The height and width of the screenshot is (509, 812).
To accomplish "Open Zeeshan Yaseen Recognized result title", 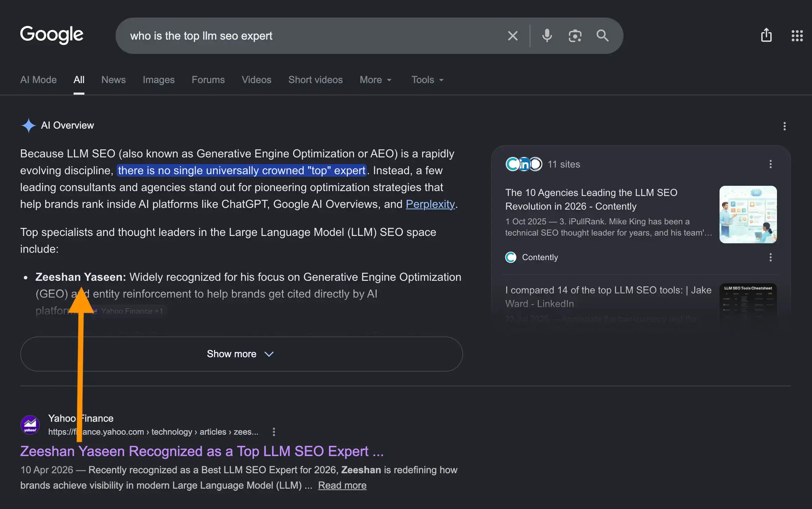I will 202,452.
